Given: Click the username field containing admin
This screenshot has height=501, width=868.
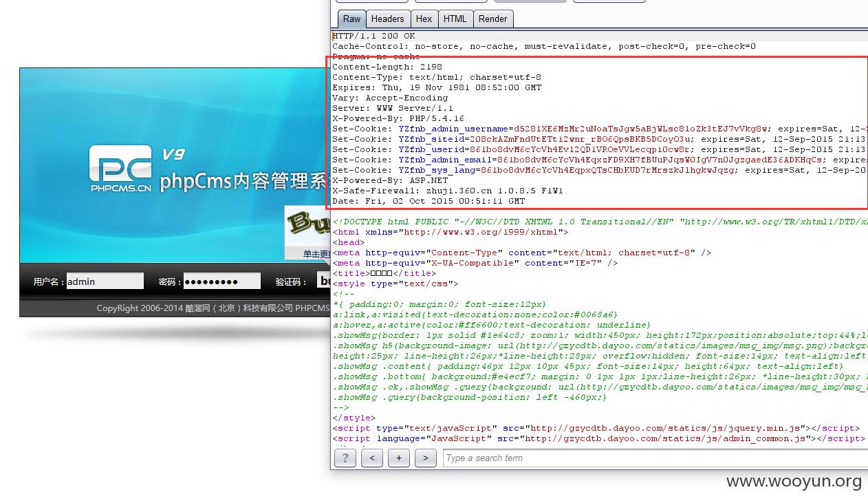Looking at the screenshot, I should point(105,281).
